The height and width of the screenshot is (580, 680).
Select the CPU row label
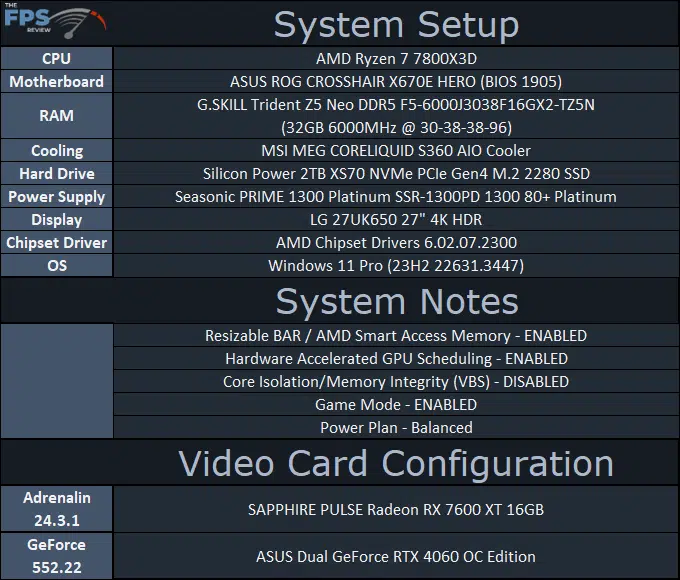pyautogui.click(x=56, y=59)
